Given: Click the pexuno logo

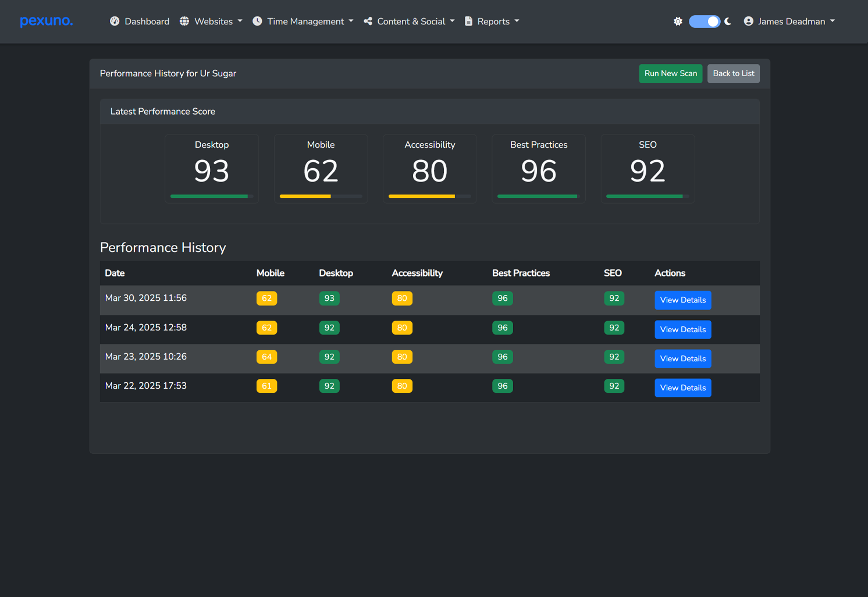Looking at the screenshot, I should 47,22.
